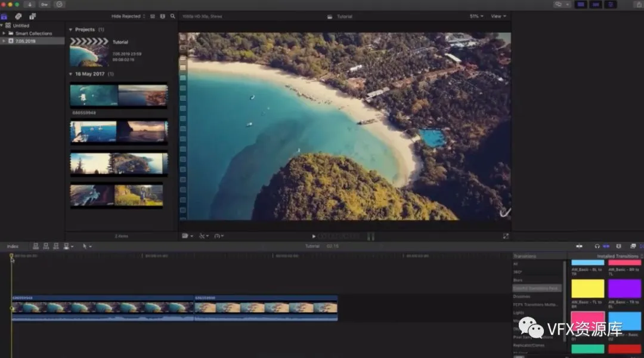Click the browser search magnifier icon
644x358 pixels.
[x=173, y=16]
